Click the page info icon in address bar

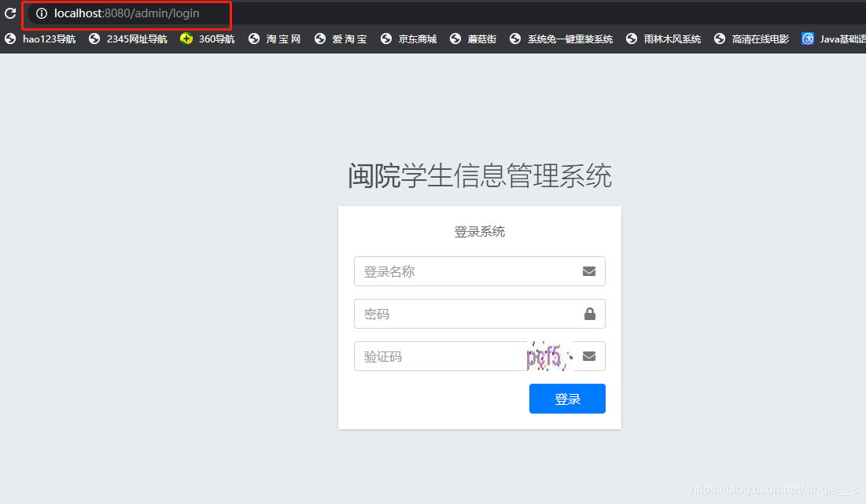click(41, 13)
